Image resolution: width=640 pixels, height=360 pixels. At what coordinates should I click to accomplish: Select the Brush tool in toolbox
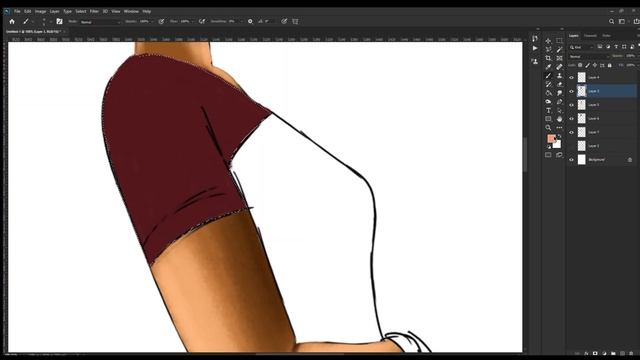(x=548, y=76)
